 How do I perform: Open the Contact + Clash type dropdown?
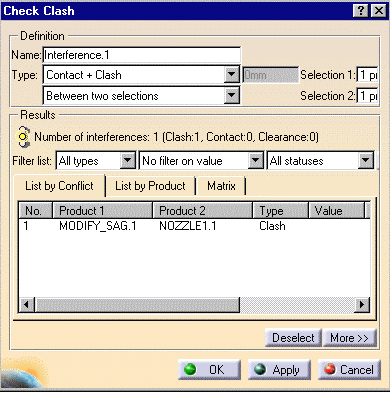click(x=232, y=75)
